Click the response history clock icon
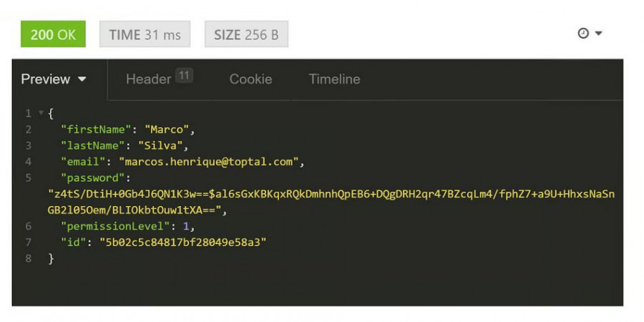The width and height of the screenshot is (644, 322). 582,34
